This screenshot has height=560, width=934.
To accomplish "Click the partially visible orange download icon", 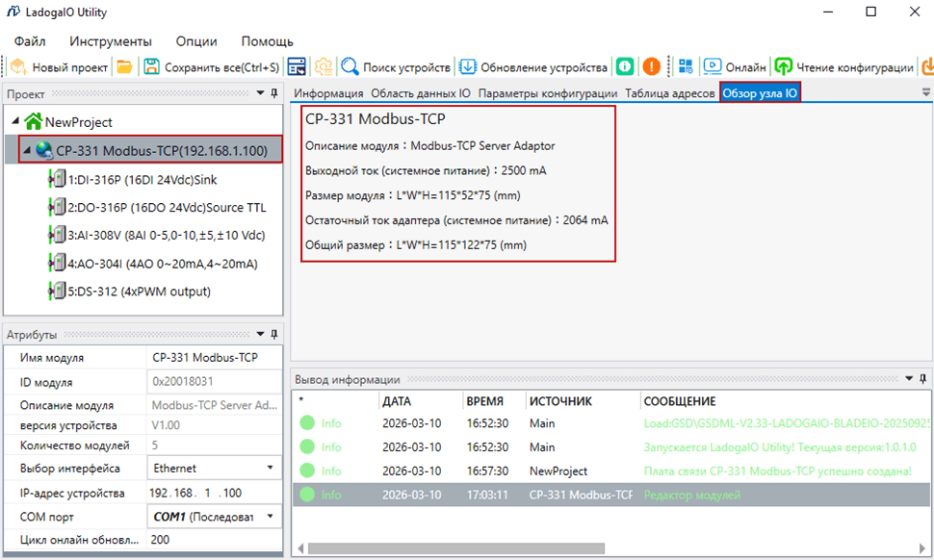I will point(927,66).
